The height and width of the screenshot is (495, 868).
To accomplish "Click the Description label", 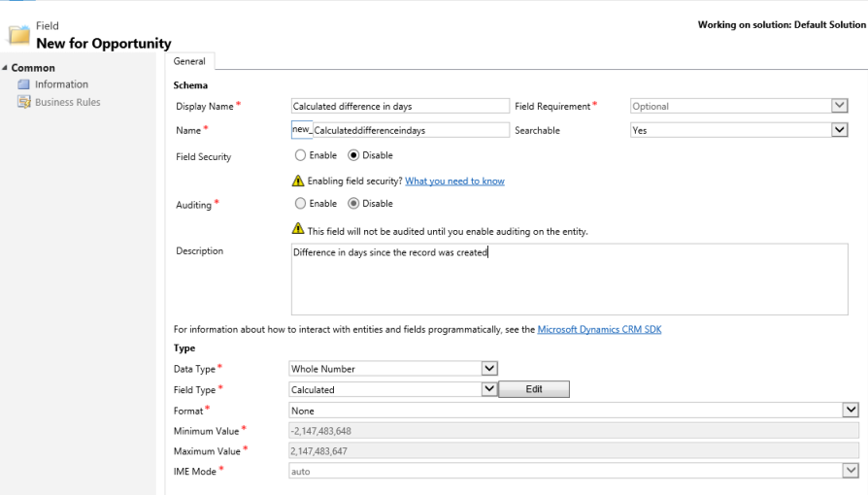I will [x=199, y=250].
